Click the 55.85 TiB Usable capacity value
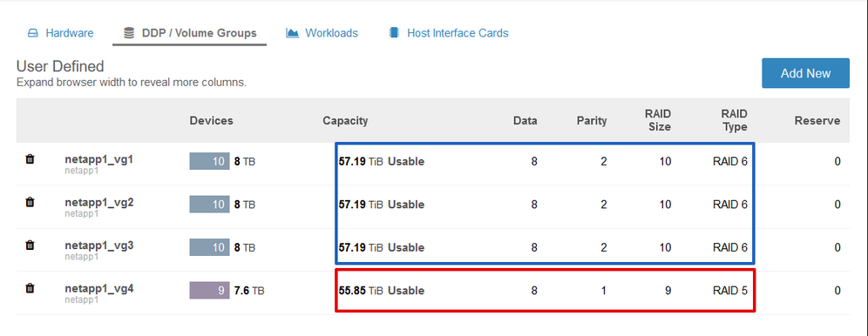The image size is (868, 336). [x=382, y=290]
